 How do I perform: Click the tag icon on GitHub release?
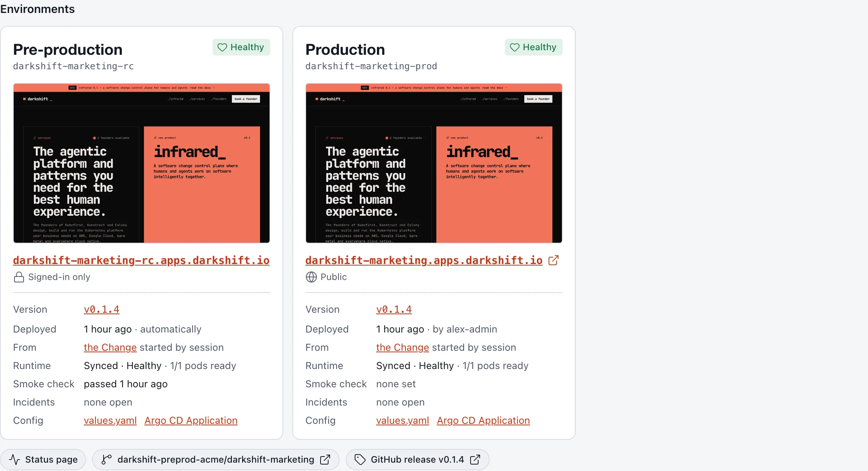(x=360, y=460)
